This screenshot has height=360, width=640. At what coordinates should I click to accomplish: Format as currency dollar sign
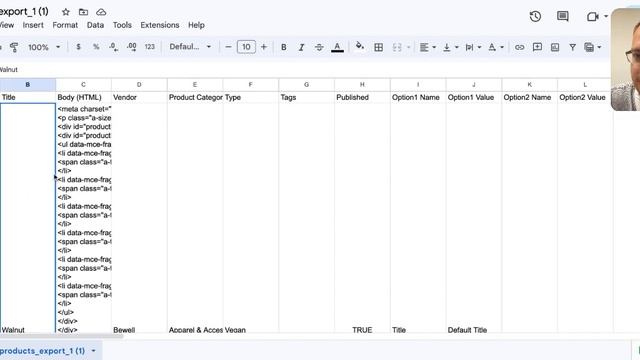click(x=78, y=47)
